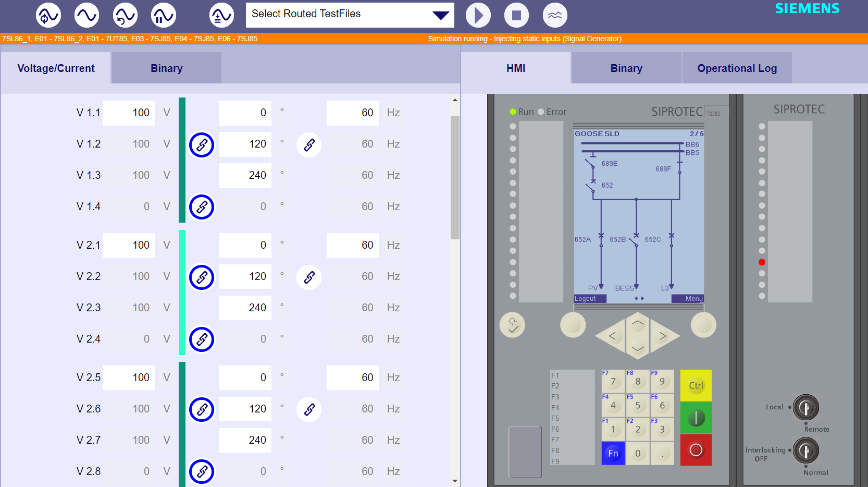Click the blue Fn key
This screenshot has height=487, width=868.
click(613, 453)
